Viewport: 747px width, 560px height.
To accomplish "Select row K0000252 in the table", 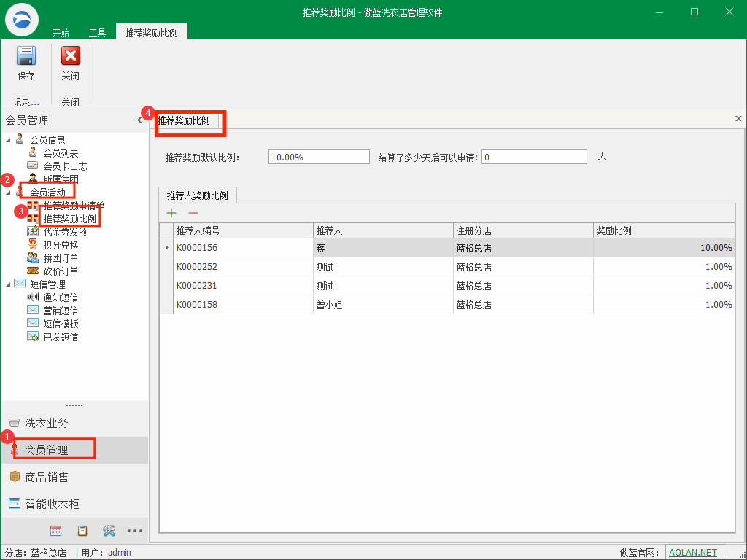I will [447, 267].
